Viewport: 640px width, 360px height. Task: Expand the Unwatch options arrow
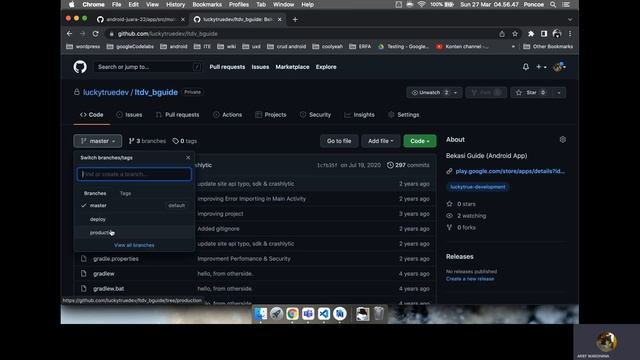tap(455, 93)
